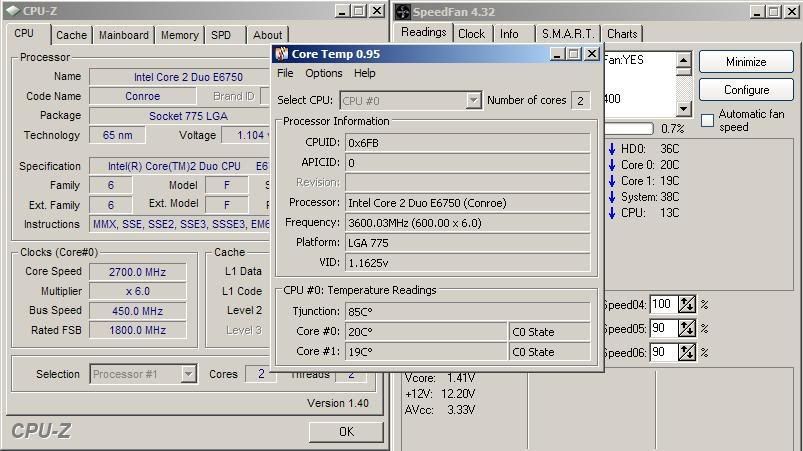Switch to the About tab in CPU-Z
The image size is (803, 451).
pyautogui.click(x=267, y=35)
